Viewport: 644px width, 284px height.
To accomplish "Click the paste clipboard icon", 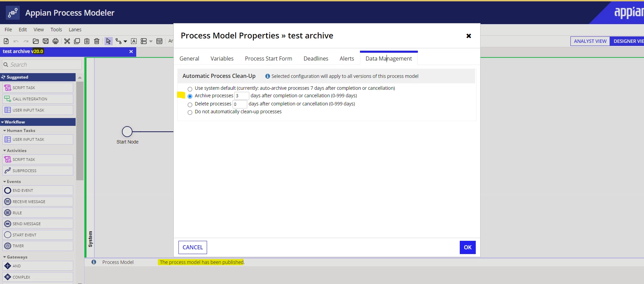I will pos(87,41).
